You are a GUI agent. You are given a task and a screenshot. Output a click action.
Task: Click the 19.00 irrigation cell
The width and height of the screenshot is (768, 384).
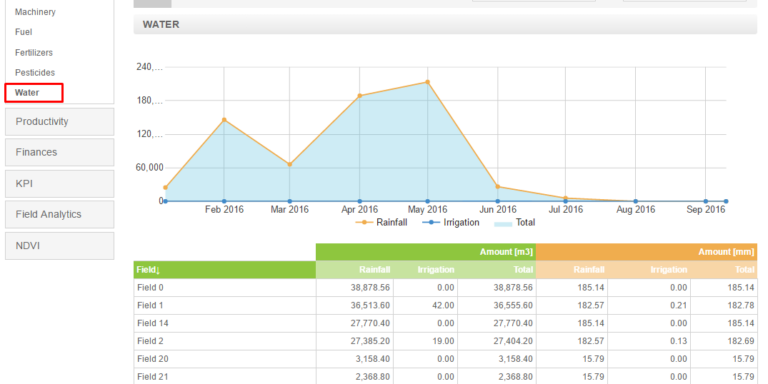tap(426, 341)
